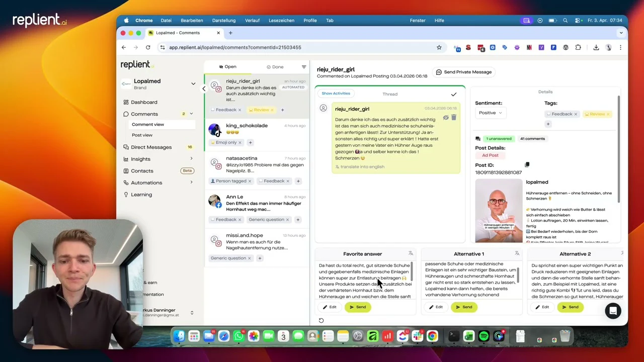Edit the Favorite answer
Viewport: 644px width, 362px height.
(x=329, y=307)
